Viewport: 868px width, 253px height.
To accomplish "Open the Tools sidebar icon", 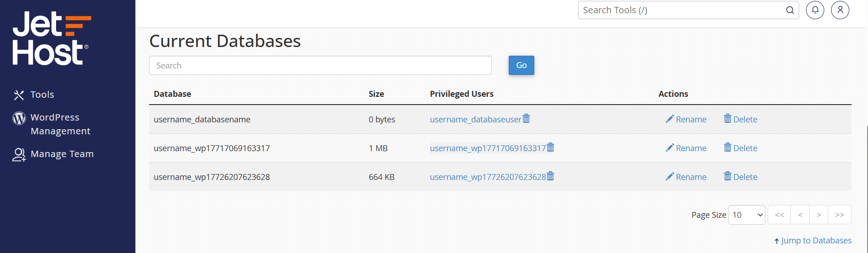I will pos(19,95).
